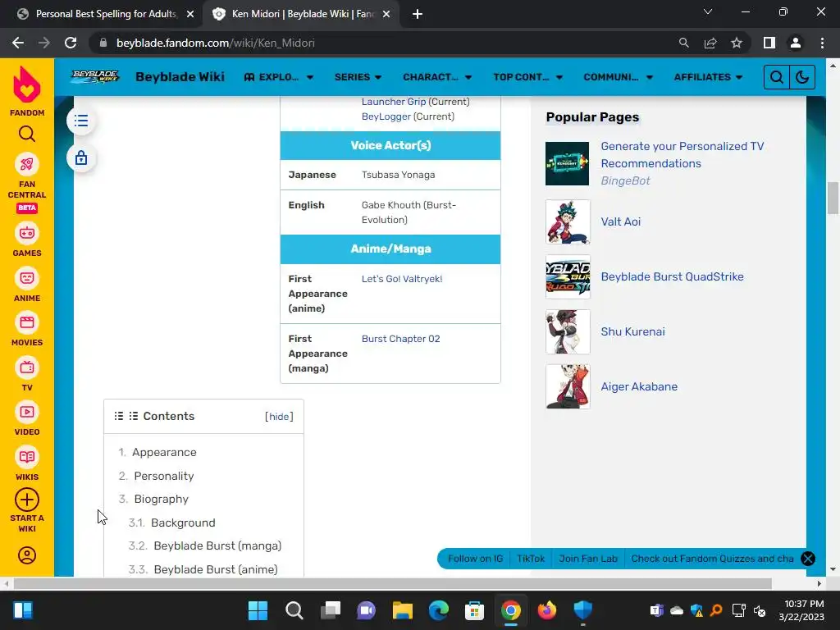
Task: Open Windows Start button
Action: 258,610
